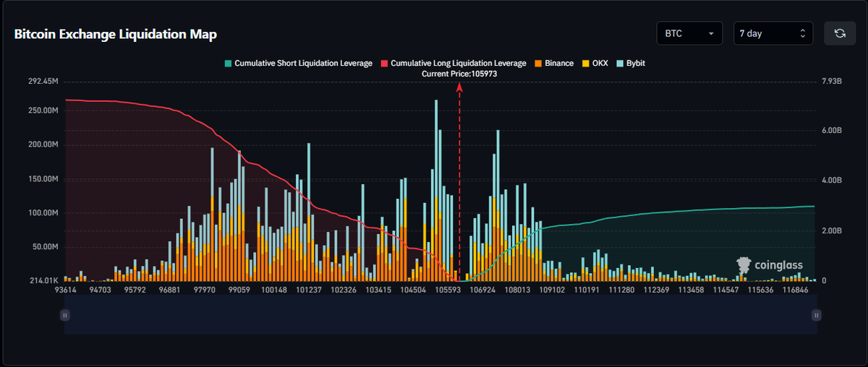Click the 7.93B right axis label
The width and height of the screenshot is (868, 367).
pos(832,82)
